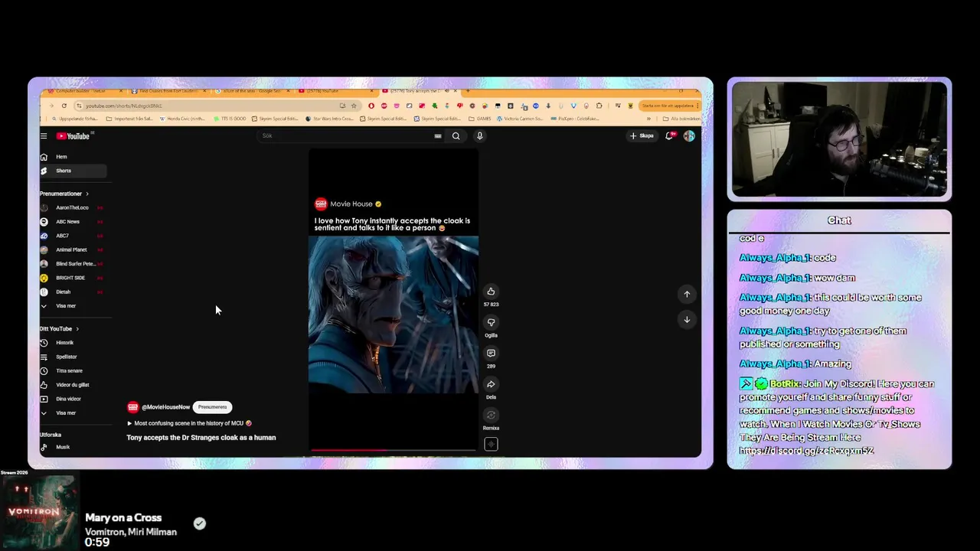Click the Prenumerera subscribe button
This screenshot has width=980, height=551.
212,407
